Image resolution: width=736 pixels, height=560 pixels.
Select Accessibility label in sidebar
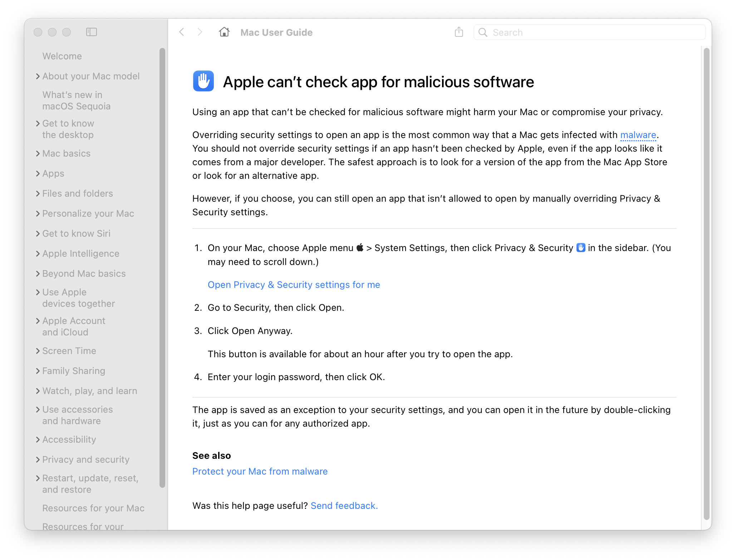coord(69,439)
